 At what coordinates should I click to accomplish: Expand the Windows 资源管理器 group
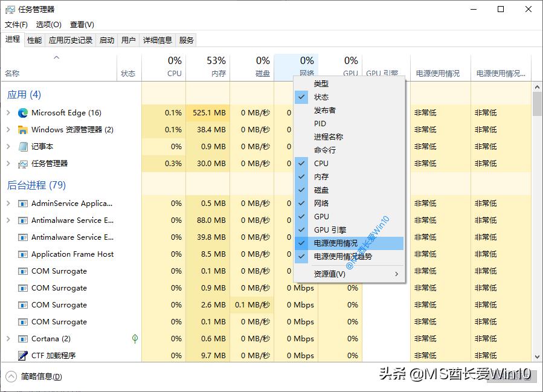(8, 129)
